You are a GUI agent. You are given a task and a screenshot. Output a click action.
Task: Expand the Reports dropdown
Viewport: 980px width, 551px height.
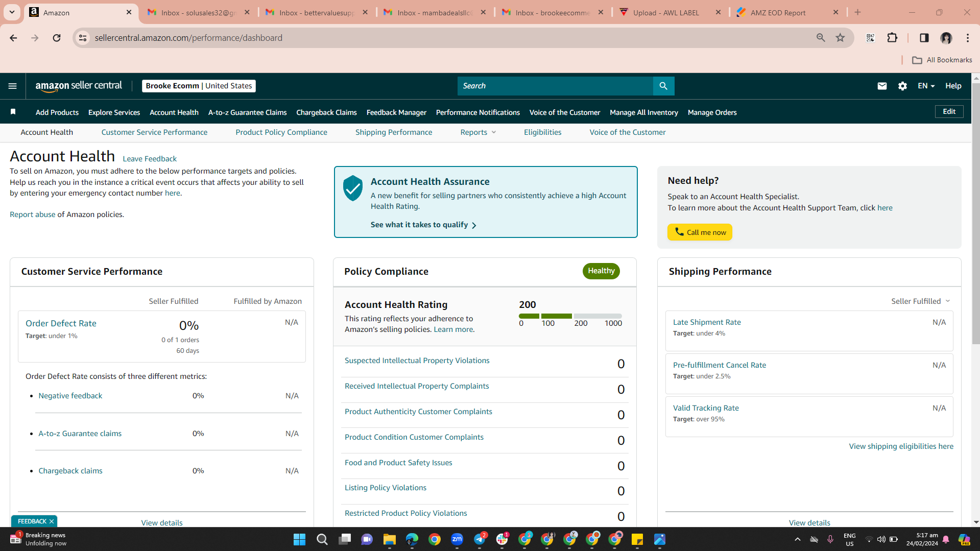(478, 132)
